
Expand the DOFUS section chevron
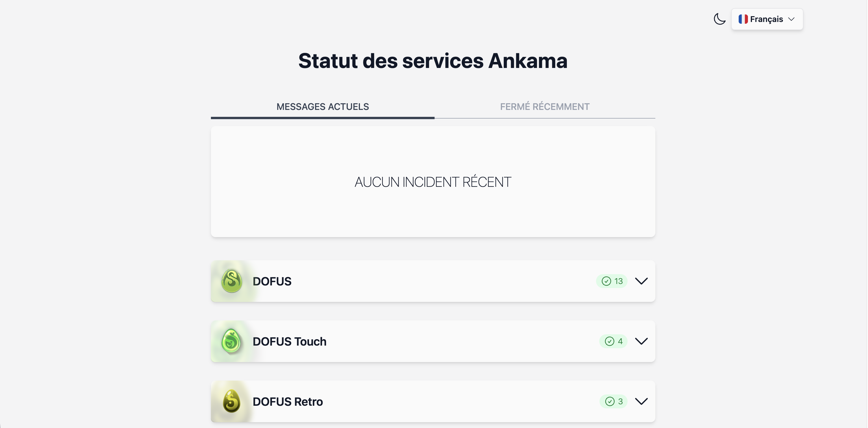pyautogui.click(x=641, y=281)
